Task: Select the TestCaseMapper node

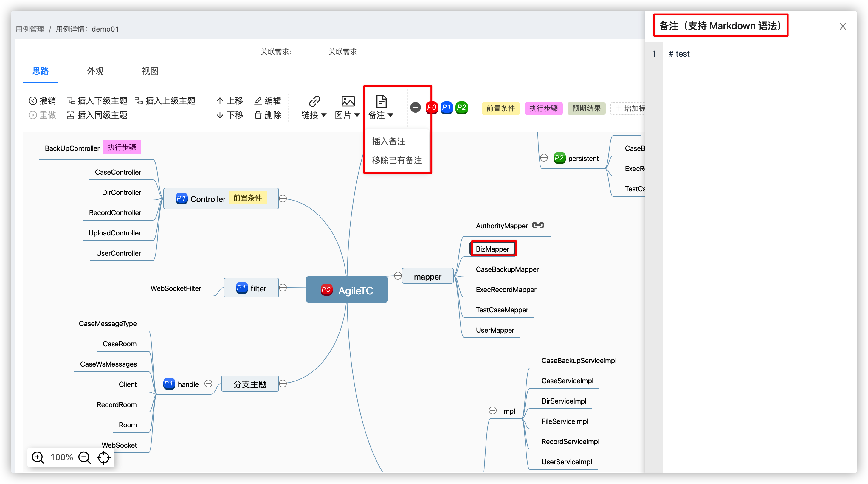Action: [x=502, y=310]
